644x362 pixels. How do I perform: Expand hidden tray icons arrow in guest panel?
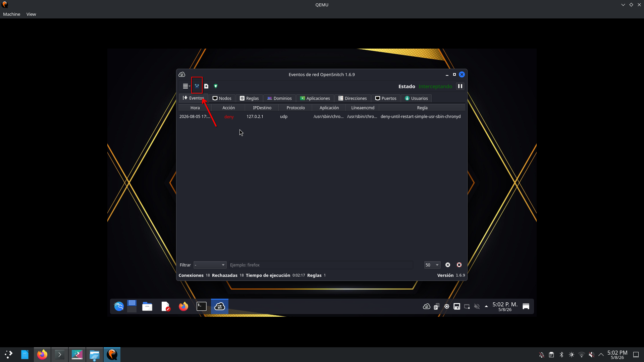pos(486,306)
